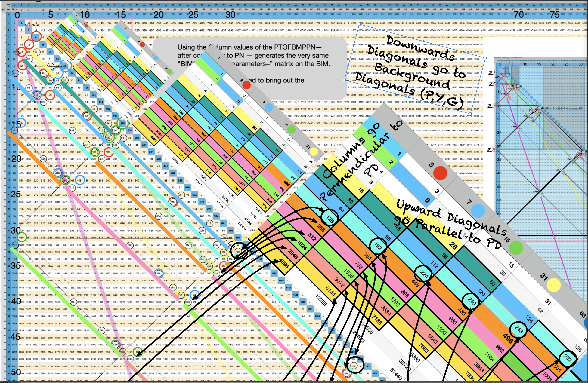Select bold blue diagonal cell "625"
This screenshot has width=588, height=383.
click(195, 195)
